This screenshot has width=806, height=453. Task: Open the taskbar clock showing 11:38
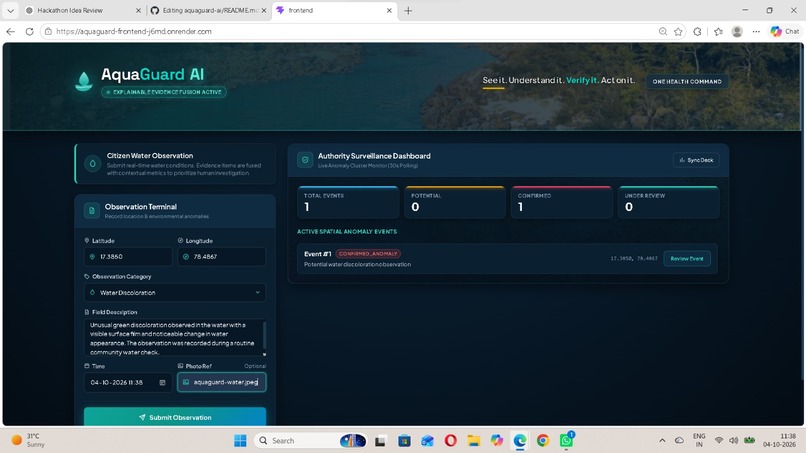pyautogui.click(x=779, y=440)
